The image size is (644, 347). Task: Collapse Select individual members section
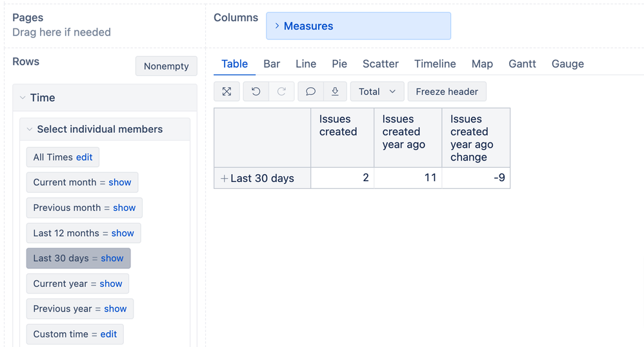coord(29,130)
